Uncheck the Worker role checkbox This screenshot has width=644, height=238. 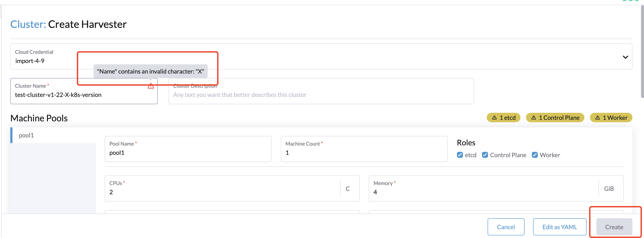point(535,155)
